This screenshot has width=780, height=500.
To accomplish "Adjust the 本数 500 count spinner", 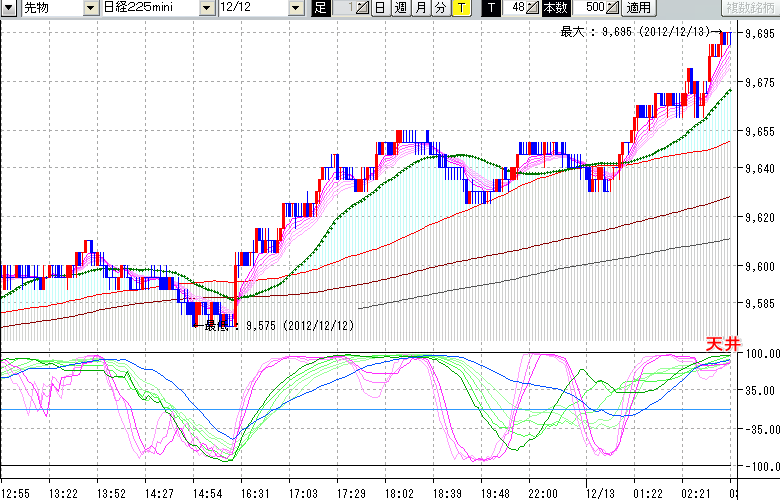I will 612,8.
